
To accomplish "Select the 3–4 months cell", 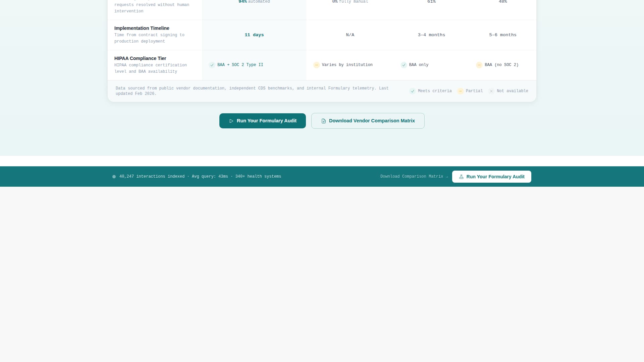I will 431,35.
